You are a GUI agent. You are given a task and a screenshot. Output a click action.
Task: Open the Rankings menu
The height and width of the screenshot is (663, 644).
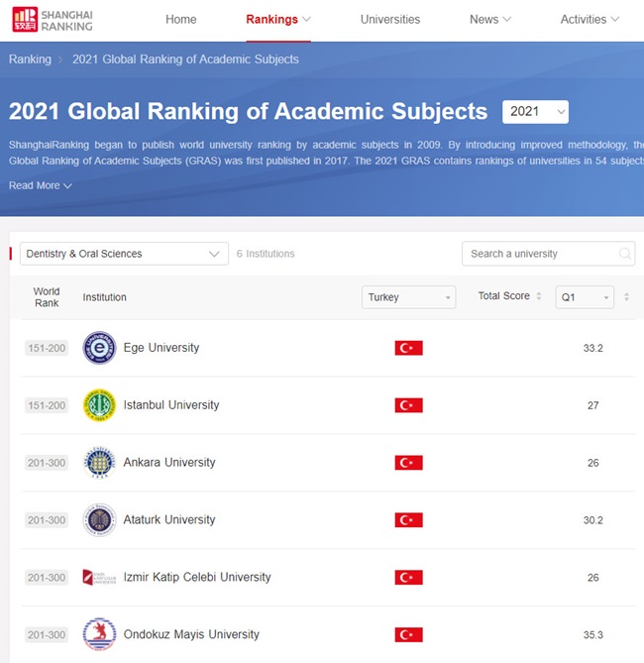(x=278, y=20)
